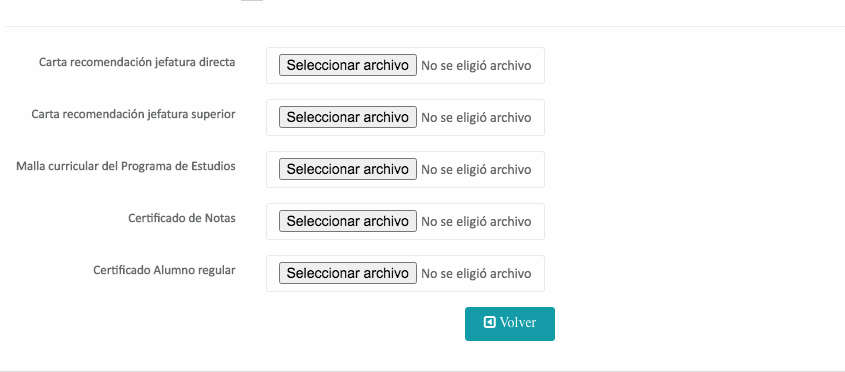Click the 'Carta recomendación jefatura superior' label
Image resolution: width=845 pixels, height=372 pixels.
click(x=133, y=114)
